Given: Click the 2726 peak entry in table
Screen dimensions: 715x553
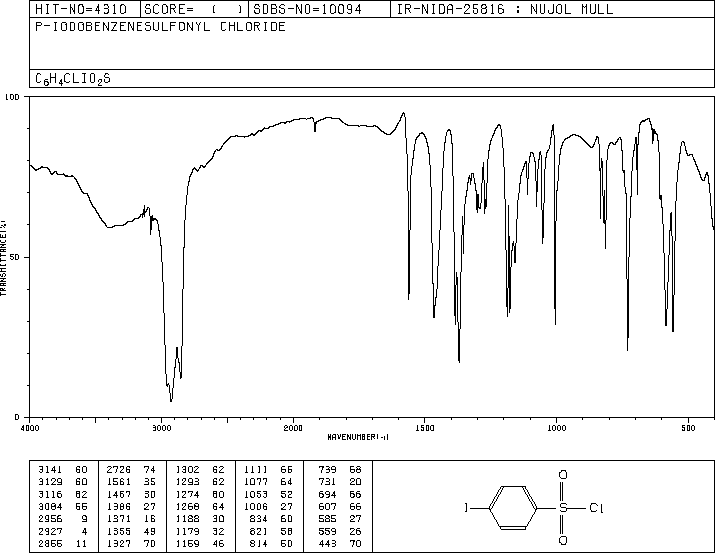Looking at the screenshot, I should (131, 470).
